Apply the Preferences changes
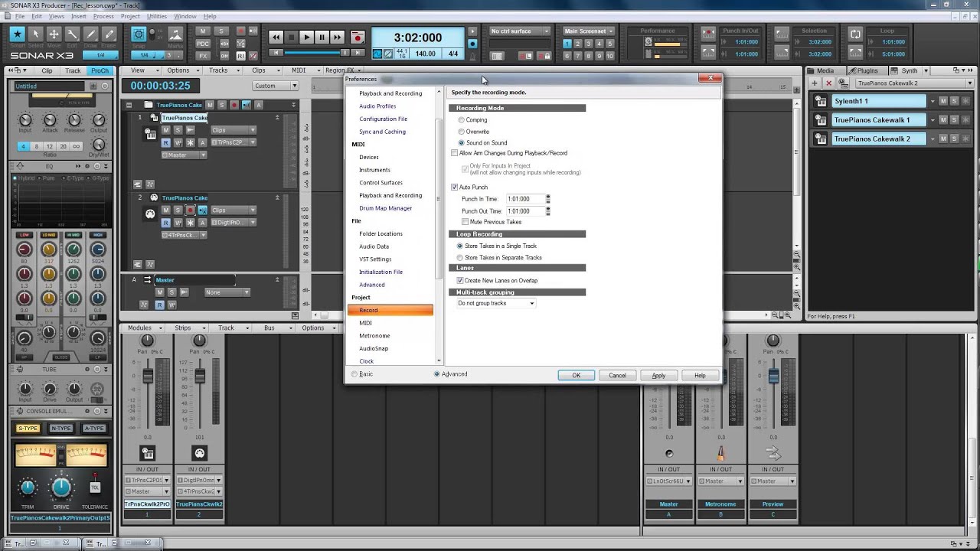Image resolution: width=980 pixels, height=551 pixels. tap(658, 375)
